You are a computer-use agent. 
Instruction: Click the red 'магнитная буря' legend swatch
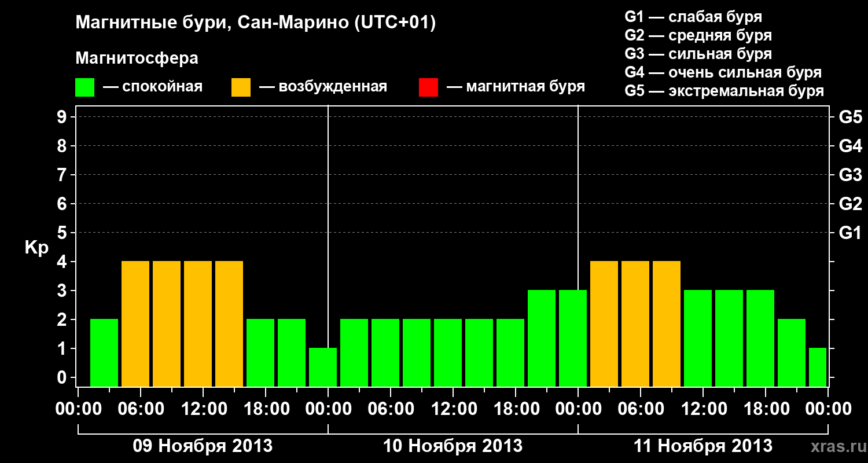point(428,87)
